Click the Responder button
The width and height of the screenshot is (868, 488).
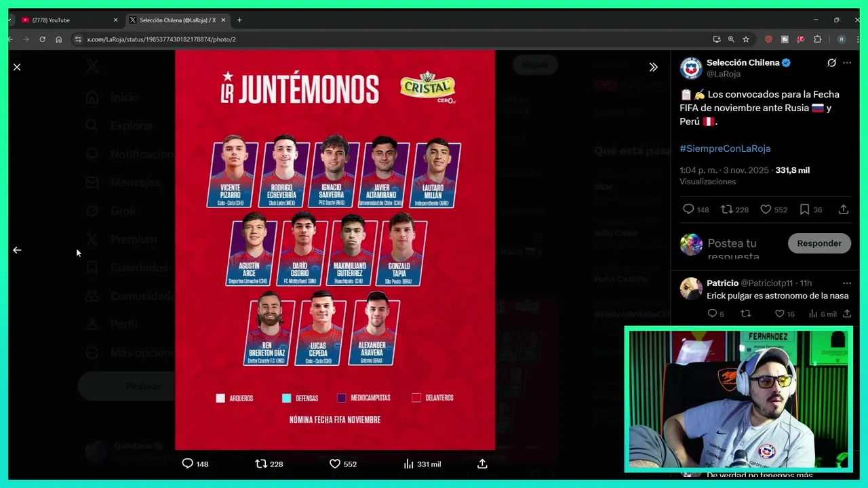click(x=819, y=243)
